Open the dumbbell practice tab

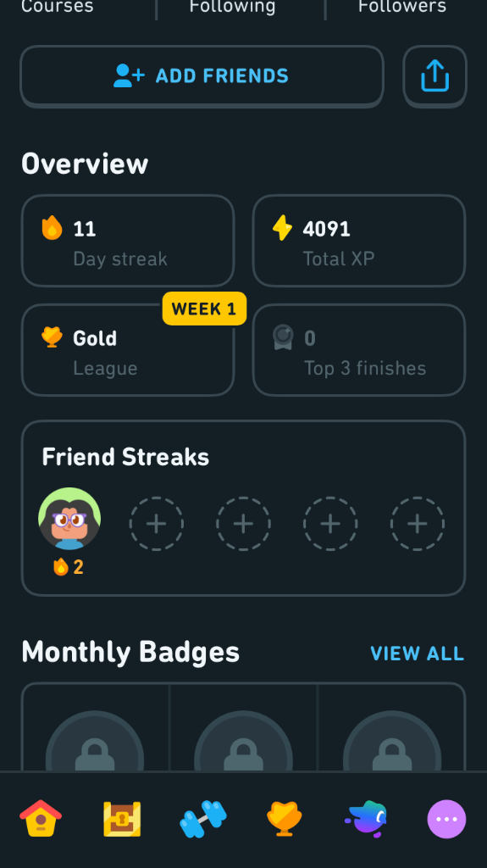click(203, 819)
